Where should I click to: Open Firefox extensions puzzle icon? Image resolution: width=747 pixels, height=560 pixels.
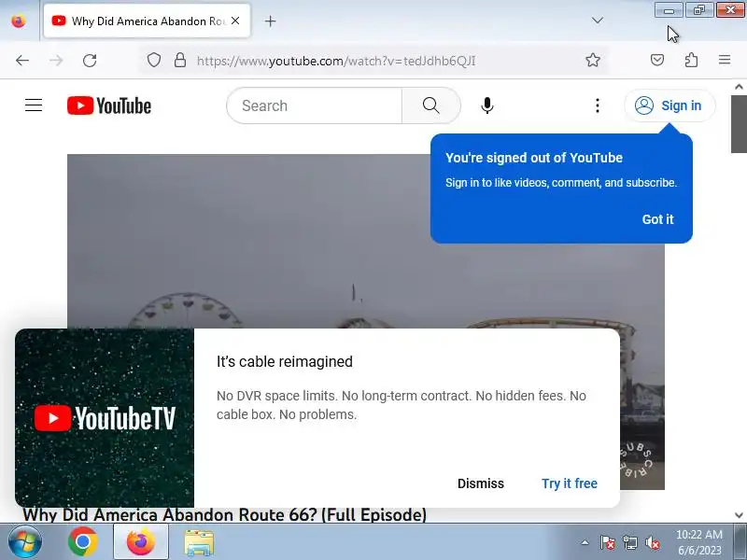691,60
